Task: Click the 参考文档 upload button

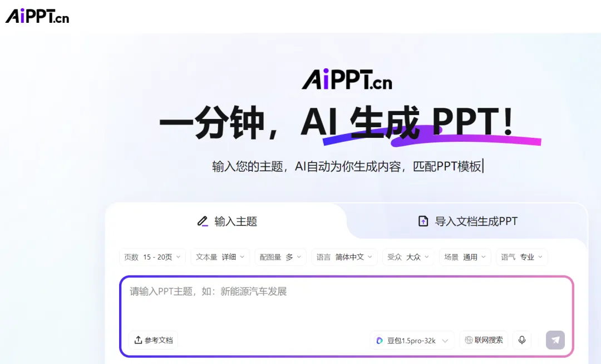Action: pyautogui.click(x=154, y=340)
